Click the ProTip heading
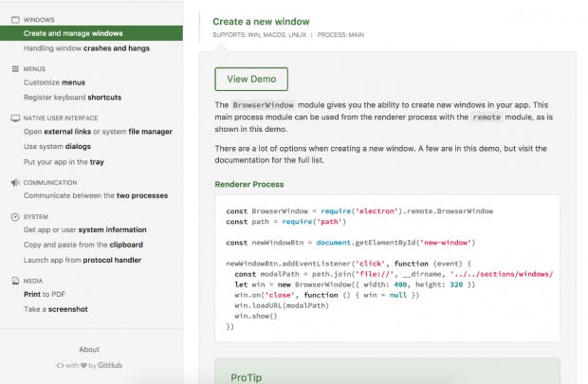Viewport: 588px width, 384px height. point(247,377)
